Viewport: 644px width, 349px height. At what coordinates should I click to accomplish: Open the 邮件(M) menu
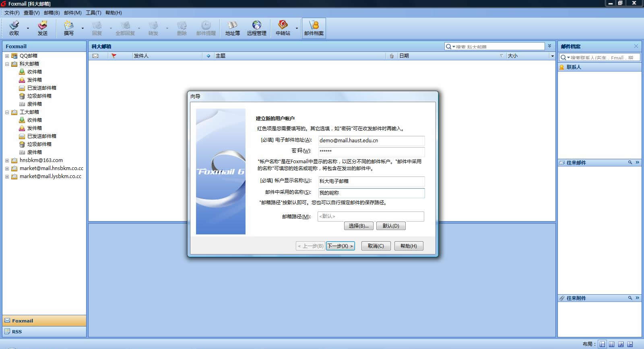(72, 13)
